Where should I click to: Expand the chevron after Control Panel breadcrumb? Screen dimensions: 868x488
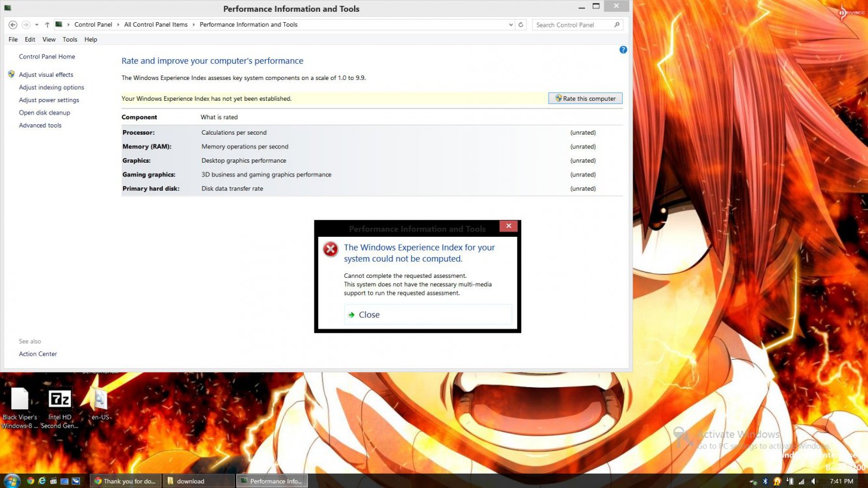pyautogui.click(x=118, y=25)
